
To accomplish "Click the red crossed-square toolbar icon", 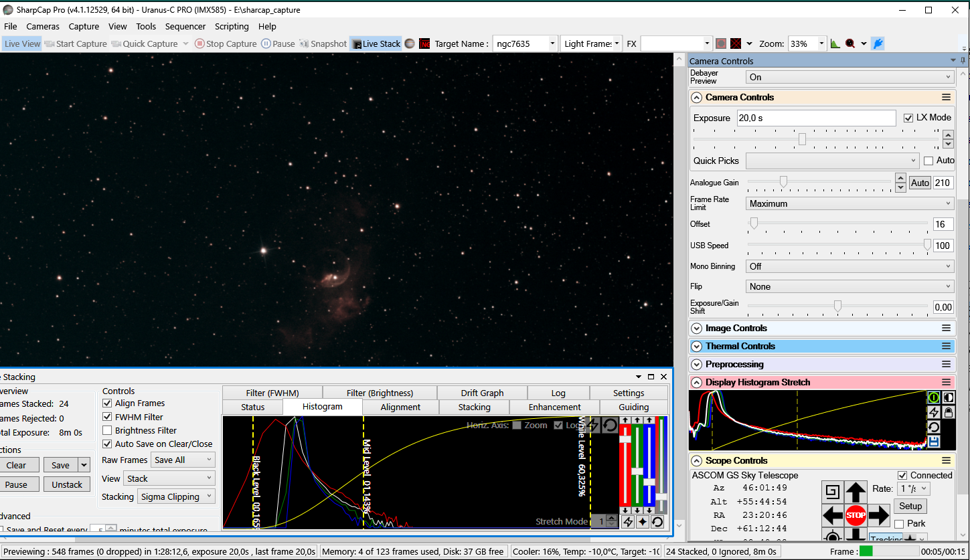I will point(736,43).
